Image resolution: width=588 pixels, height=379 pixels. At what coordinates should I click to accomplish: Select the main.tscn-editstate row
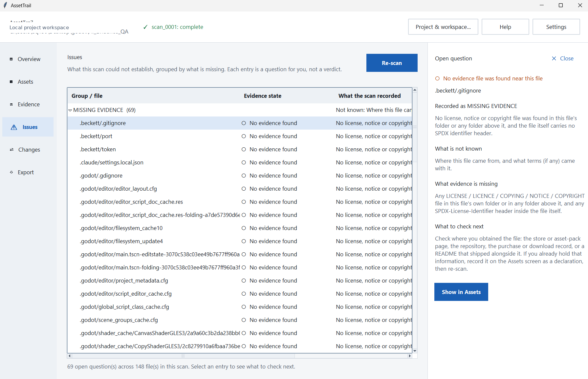click(240, 254)
